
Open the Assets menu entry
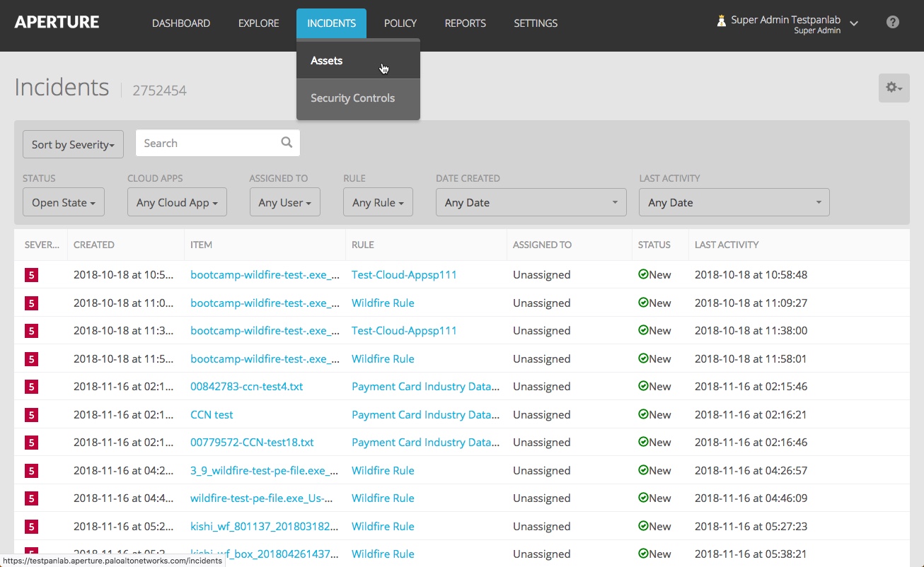tap(326, 61)
